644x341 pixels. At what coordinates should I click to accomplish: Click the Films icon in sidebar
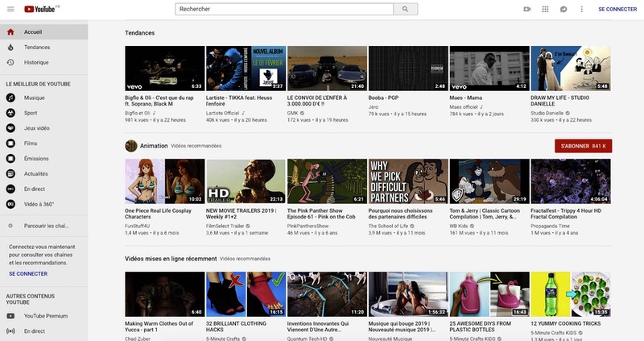[10, 143]
